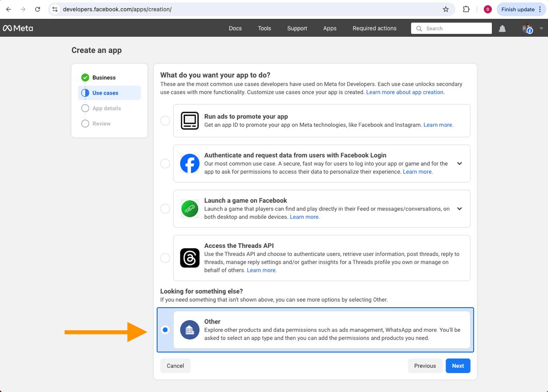Go to Required actions in navbar
This screenshot has width=548, height=392.
(x=374, y=28)
